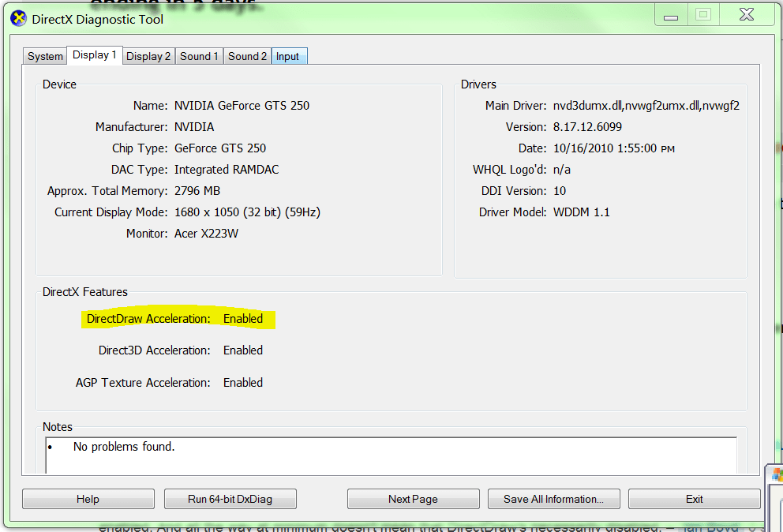The height and width of the screenshot is (532, 783).
Task: Click the DirectX Diagnostic Tool title icon
Action: (18, 19)
